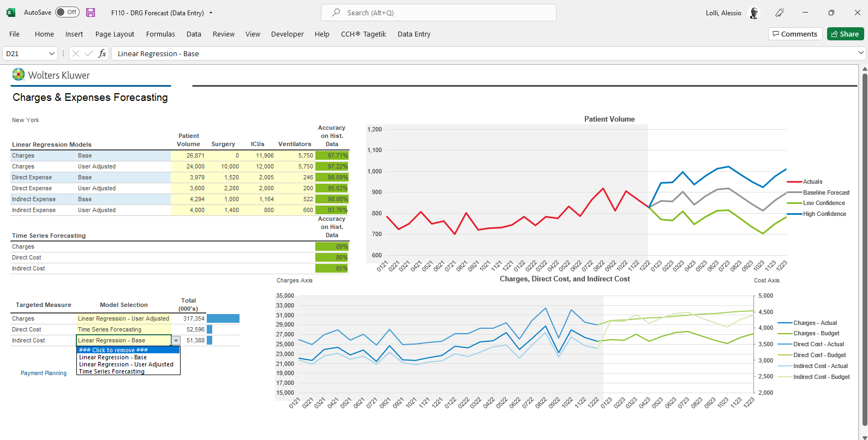868x440 pixels.
Task: Click the pen icon near profile picture
Action: point(780,13)
